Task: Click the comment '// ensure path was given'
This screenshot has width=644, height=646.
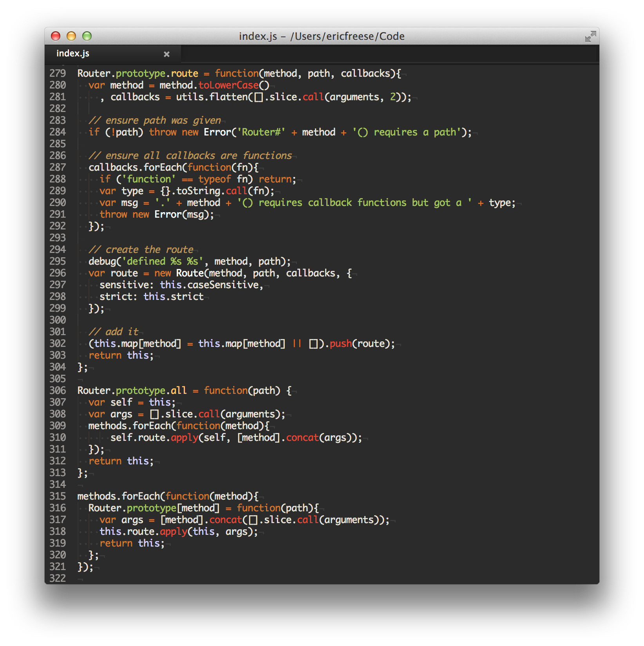Action: point(155,120)
